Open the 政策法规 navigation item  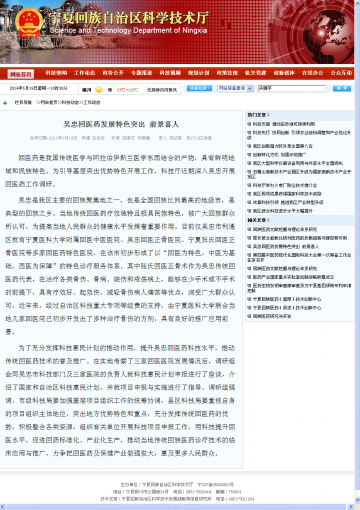point(227,73)
